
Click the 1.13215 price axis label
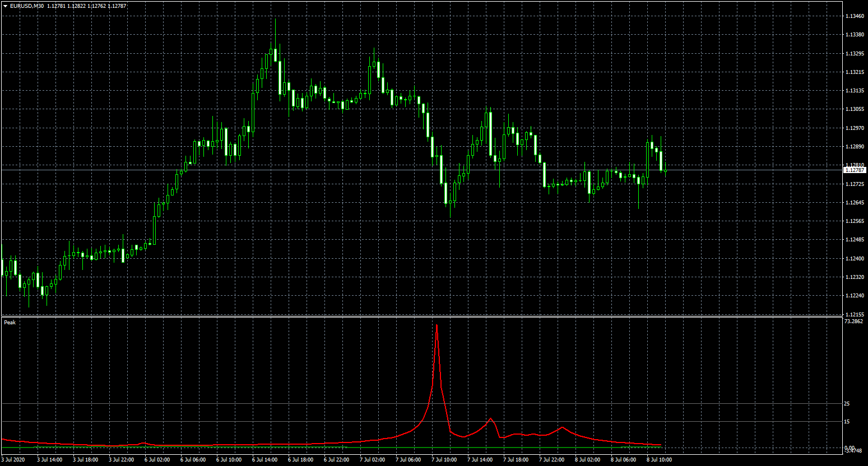click(x=854, y=72)
